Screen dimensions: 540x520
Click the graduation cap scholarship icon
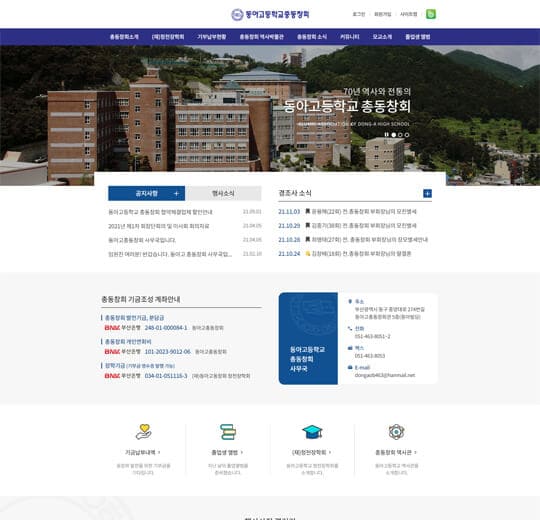[312, 431]
